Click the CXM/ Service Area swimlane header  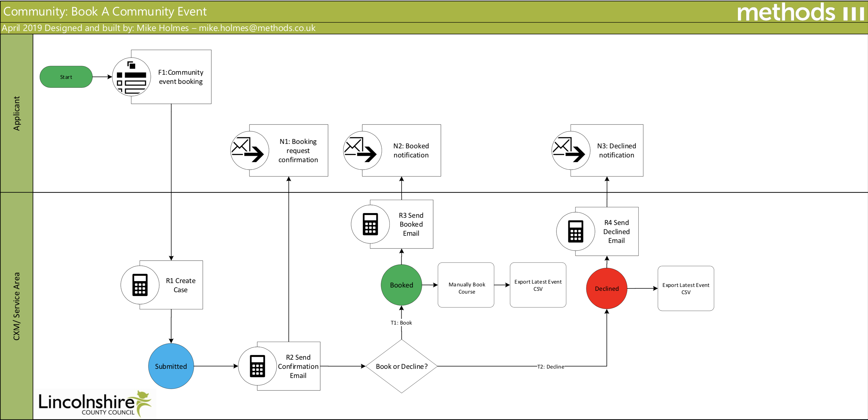coord(17,306)
